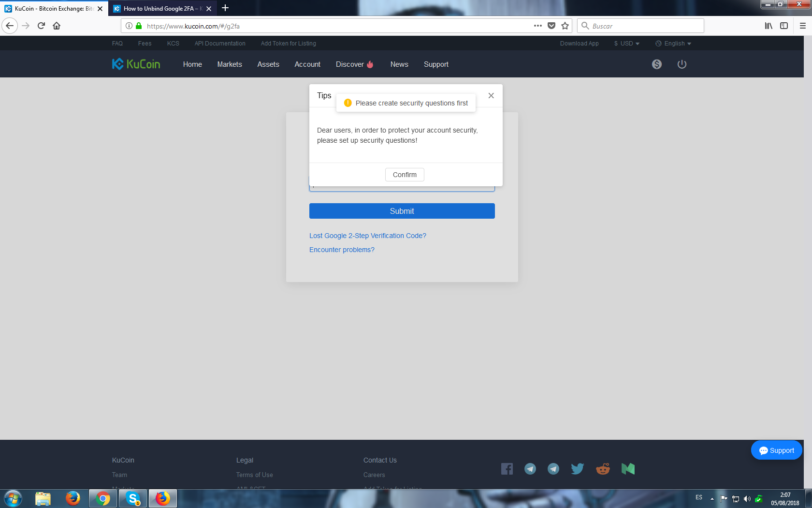
Task: Click the Buscar search field
Action: pyautogui.click(x=640, y=26)
